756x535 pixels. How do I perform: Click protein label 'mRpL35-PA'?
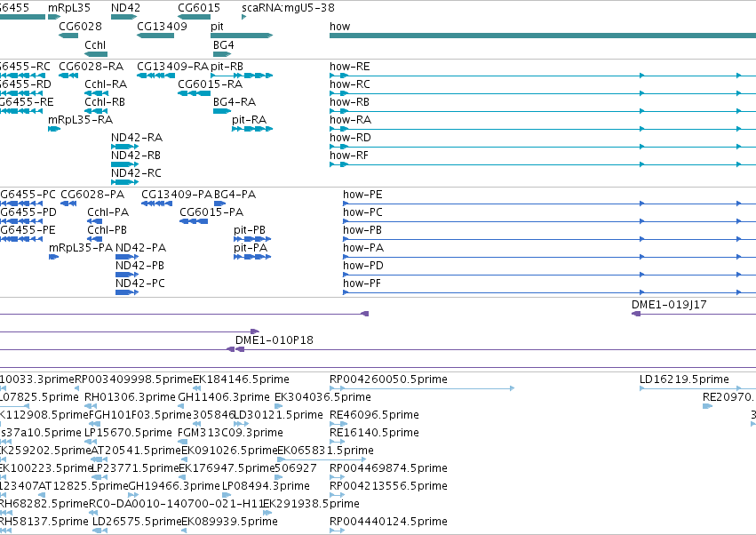pyautogui.click(x=81, y=249)
